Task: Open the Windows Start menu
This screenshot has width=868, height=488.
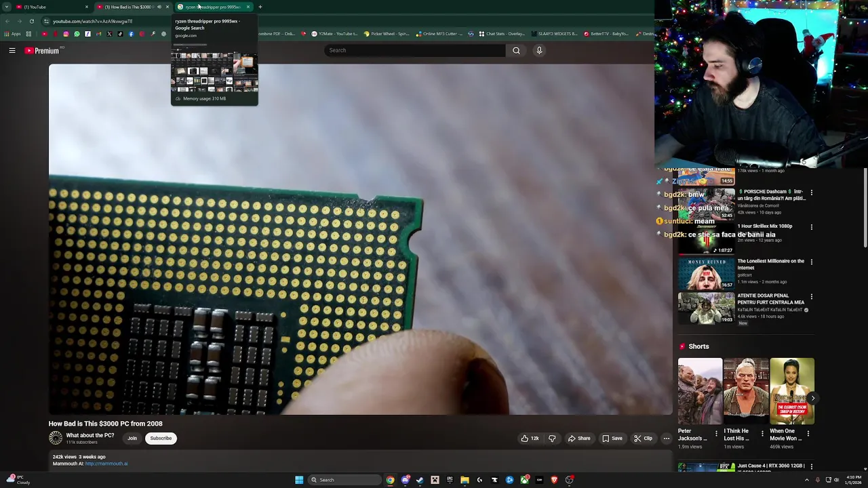Action: click(x=299, y=480)
